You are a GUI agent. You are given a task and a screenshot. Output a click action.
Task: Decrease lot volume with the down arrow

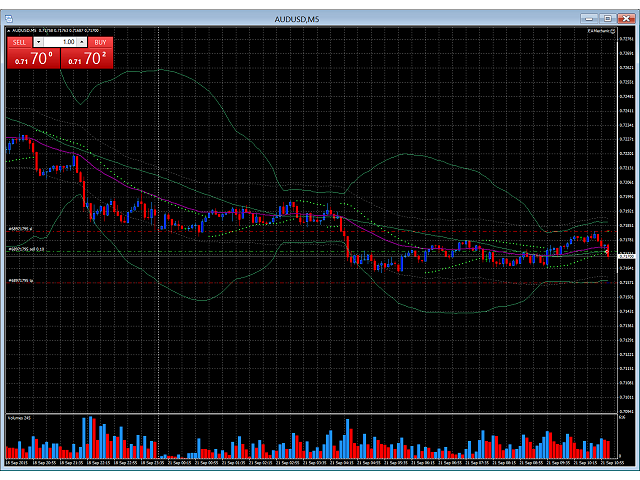38,42
